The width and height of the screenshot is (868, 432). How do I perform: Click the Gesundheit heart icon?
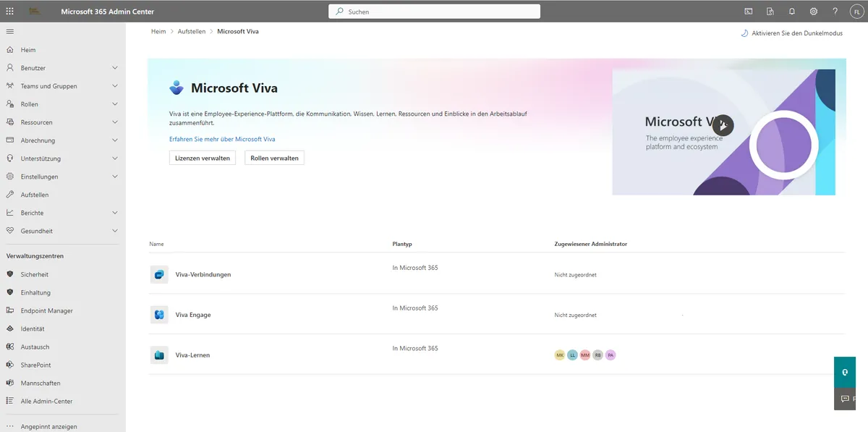click(x=10, y=231)
